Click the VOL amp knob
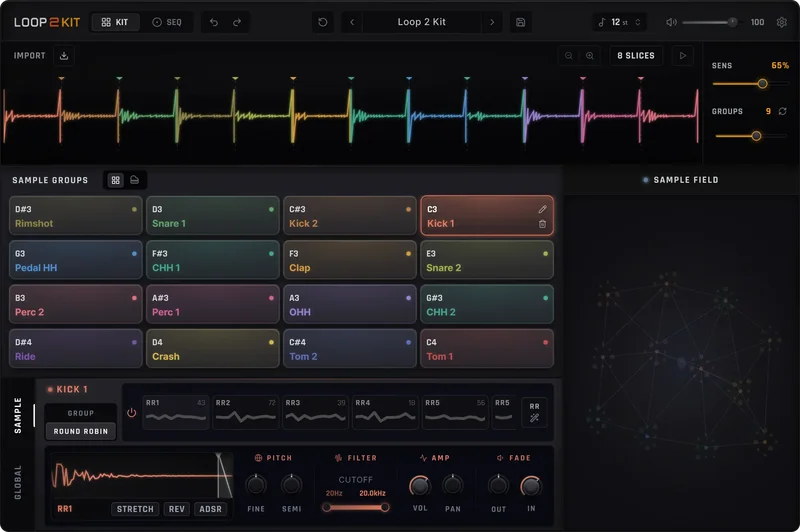The height and width of the screenshot is (532, 800). click(420, 486)
